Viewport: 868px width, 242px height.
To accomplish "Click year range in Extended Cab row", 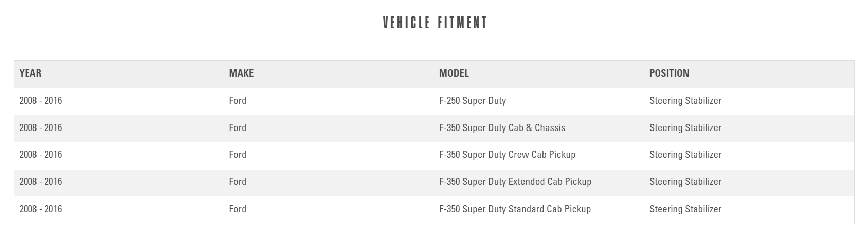I will click(x=41, y=182).
